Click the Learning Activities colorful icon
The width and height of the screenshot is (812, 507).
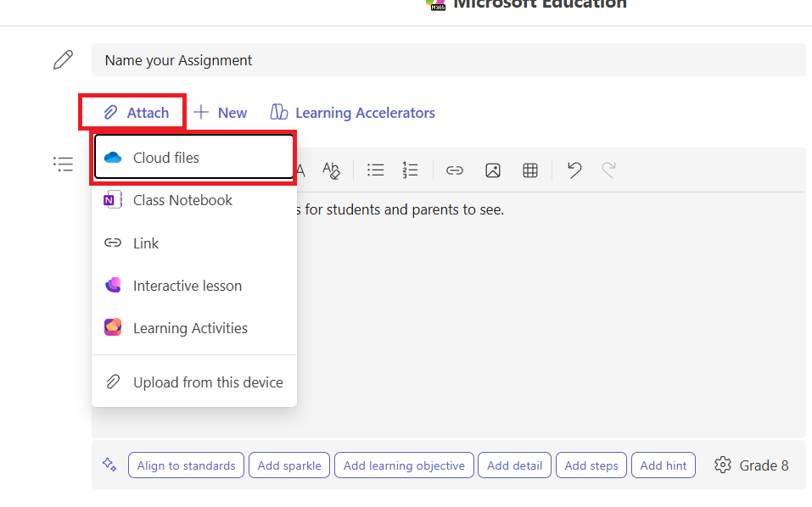click(113, 327)
